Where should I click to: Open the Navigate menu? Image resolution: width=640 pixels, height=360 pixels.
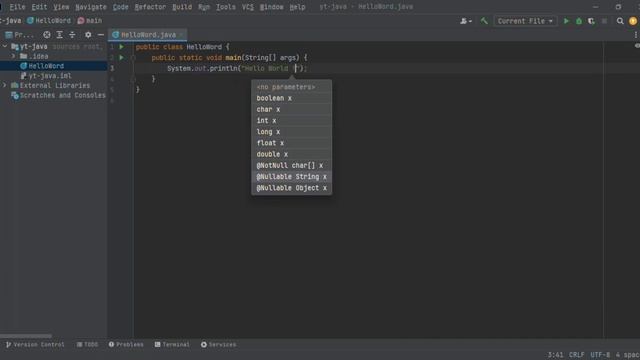91,7
